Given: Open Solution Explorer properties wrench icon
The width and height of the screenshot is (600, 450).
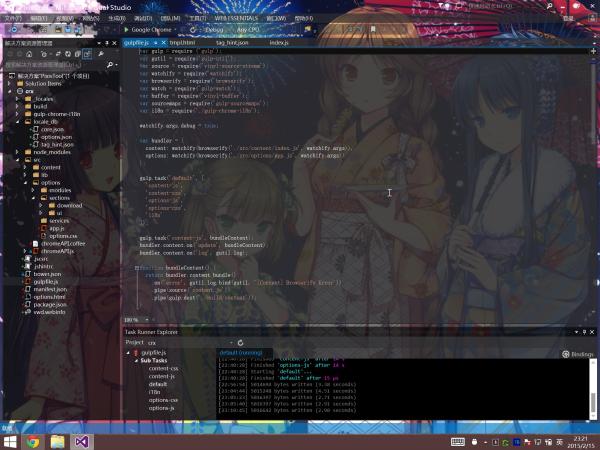Looking at the screenshot, I should click(101, 54).
